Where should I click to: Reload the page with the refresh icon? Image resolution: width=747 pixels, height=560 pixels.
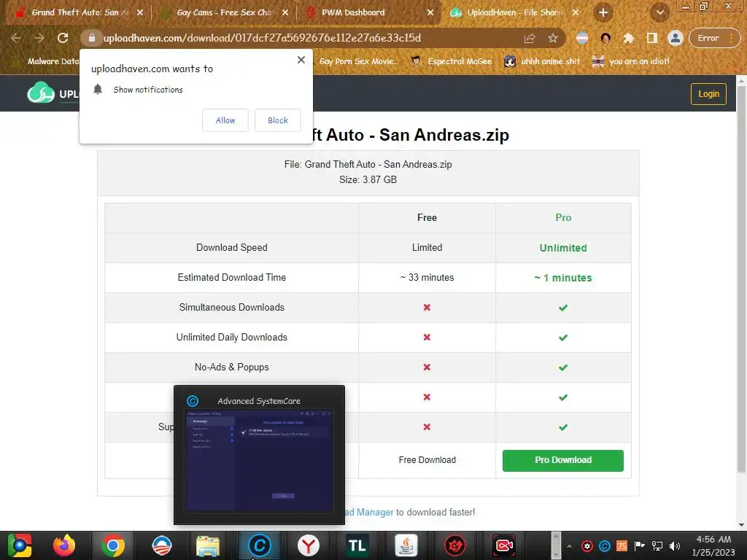point(63,38)
